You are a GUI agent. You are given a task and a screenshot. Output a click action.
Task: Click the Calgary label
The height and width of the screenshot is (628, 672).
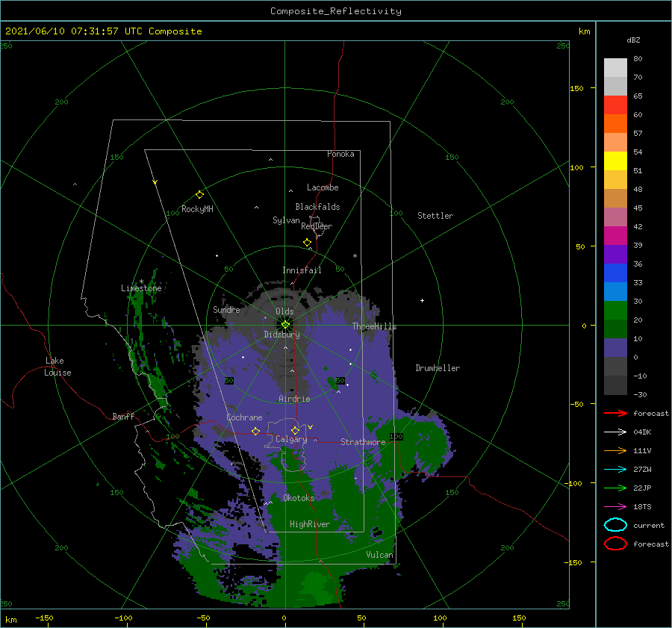[291, 439]
